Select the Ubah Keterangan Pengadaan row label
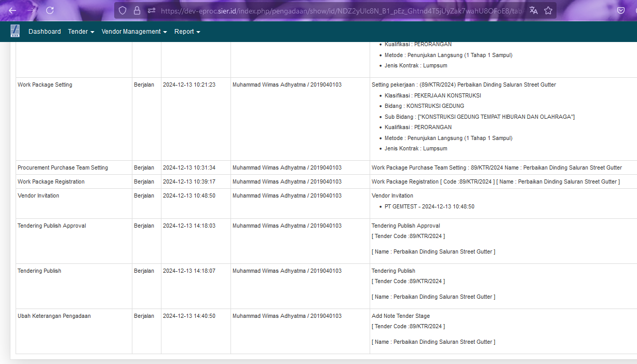The image size is (637, 364). click(54, 316)
